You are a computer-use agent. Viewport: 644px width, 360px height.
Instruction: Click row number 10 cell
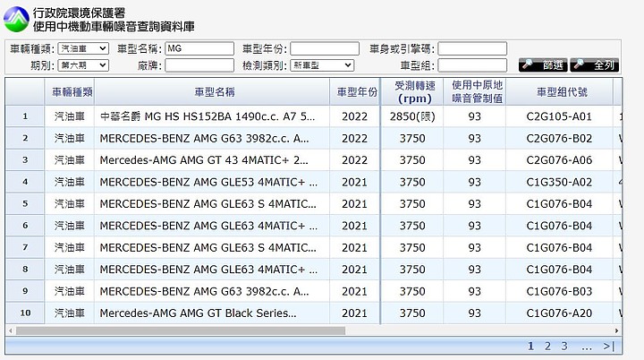pos(25,313)
